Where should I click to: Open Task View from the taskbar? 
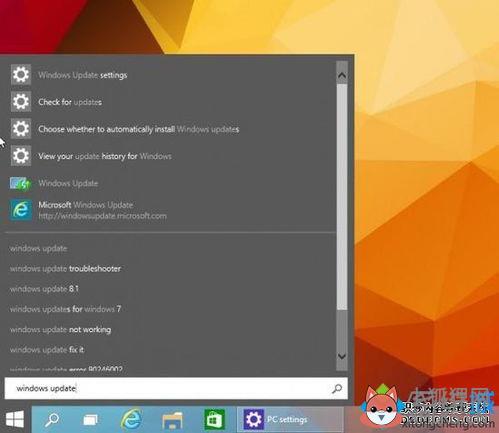(x=90, y=419)
